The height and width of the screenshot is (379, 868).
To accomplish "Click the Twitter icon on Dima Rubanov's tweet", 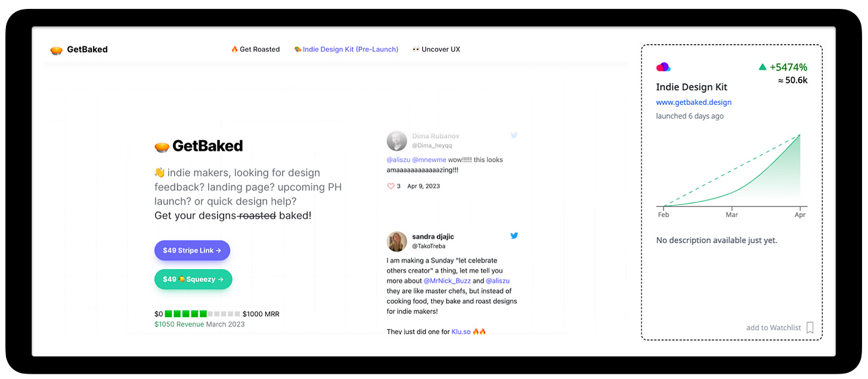I will (x=514, y=135).
